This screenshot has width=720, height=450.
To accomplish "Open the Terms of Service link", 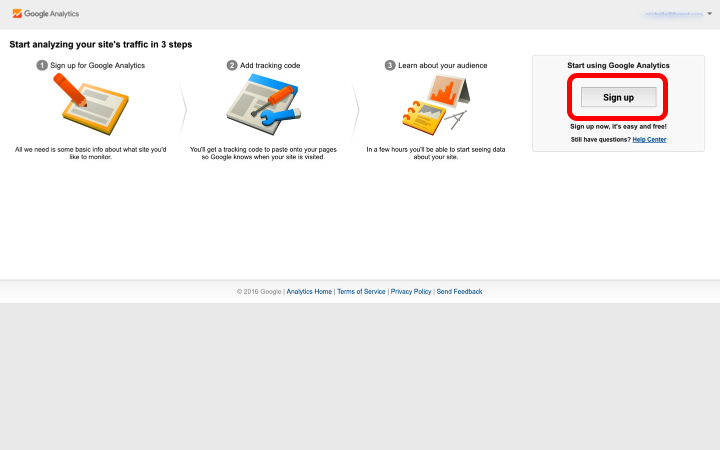I will 361,291.
